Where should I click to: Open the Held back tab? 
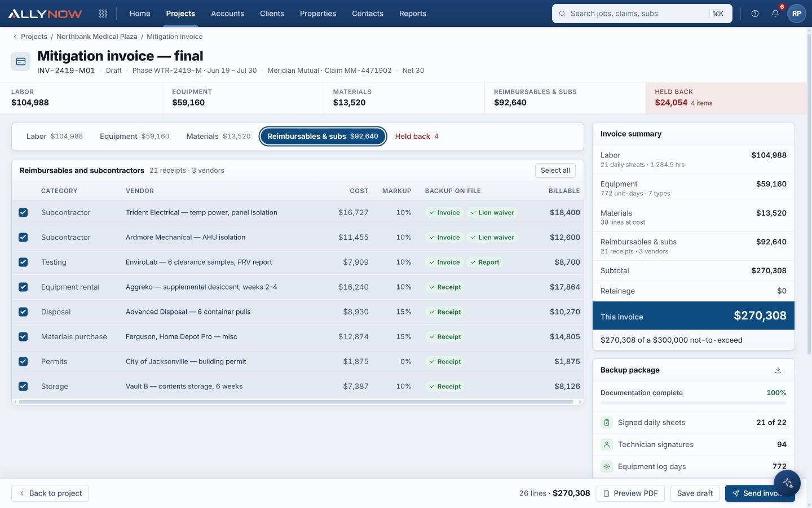(x=417, y=136)
